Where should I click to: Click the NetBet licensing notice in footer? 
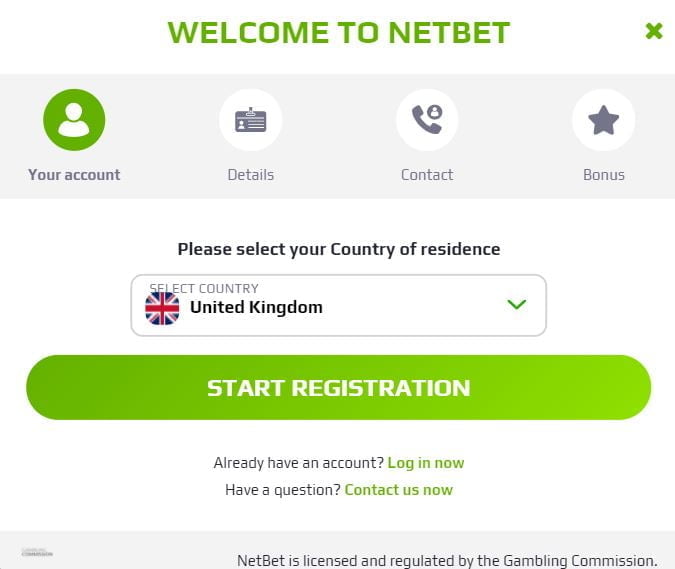coord(447,560)
